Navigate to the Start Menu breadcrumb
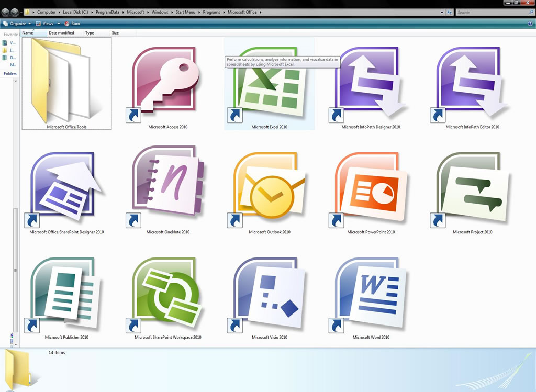 (x=185, y=12)
